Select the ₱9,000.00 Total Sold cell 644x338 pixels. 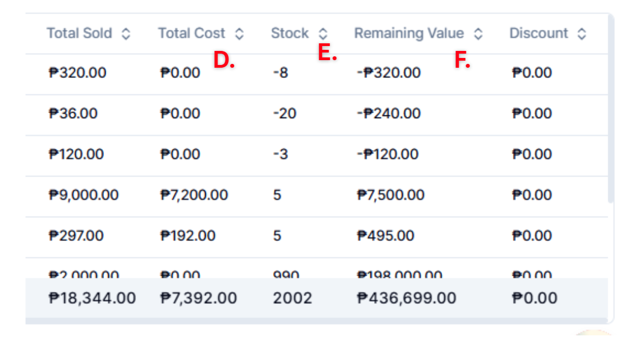click(84, 195)
